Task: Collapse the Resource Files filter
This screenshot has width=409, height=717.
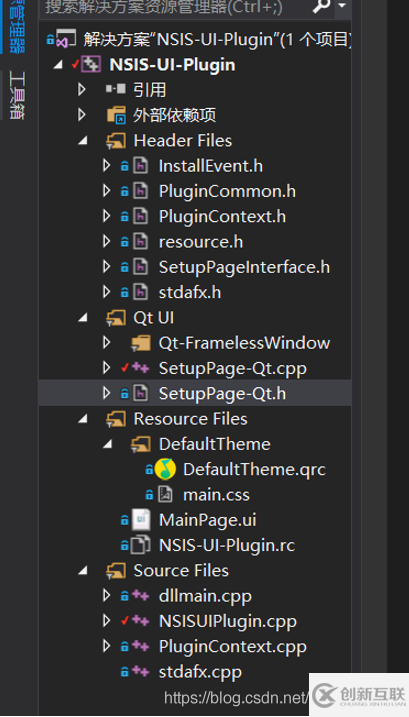Action: point(83,419)
